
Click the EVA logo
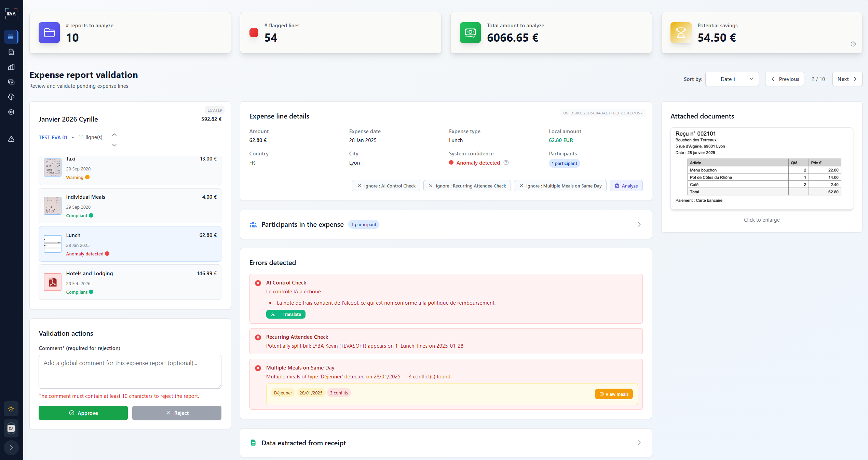coord(11,14)
